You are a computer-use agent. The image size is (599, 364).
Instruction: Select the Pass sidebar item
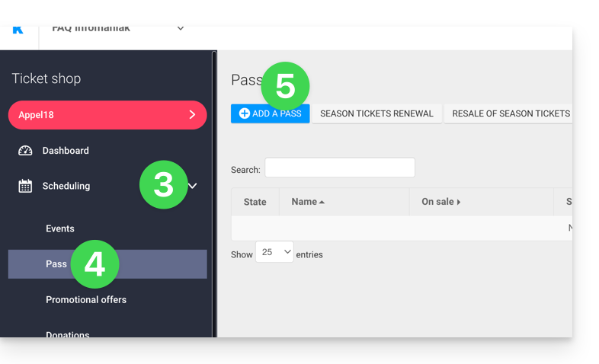click(x=56, y=264)
